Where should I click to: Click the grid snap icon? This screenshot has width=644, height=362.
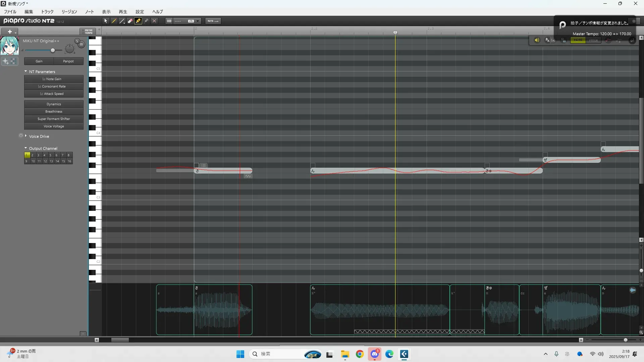pos(169,21)
